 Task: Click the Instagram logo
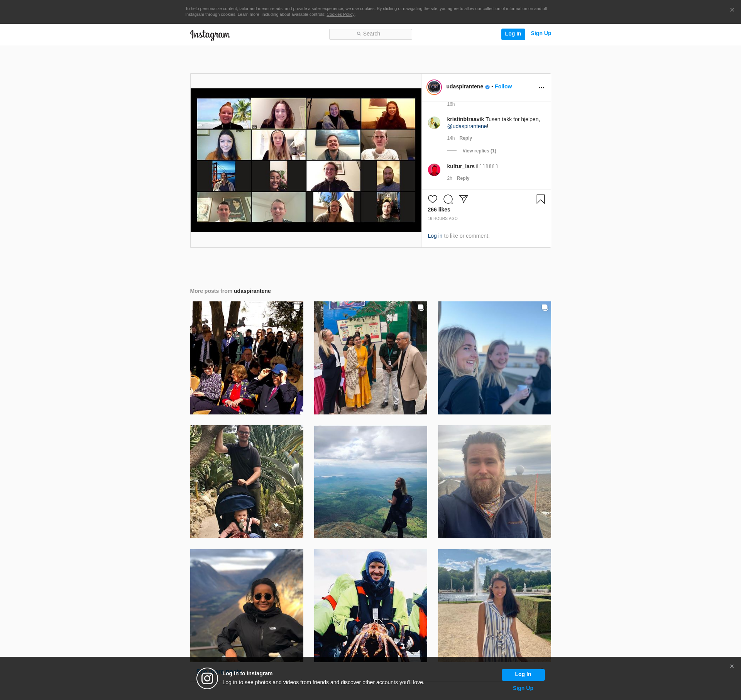(210, 35)
